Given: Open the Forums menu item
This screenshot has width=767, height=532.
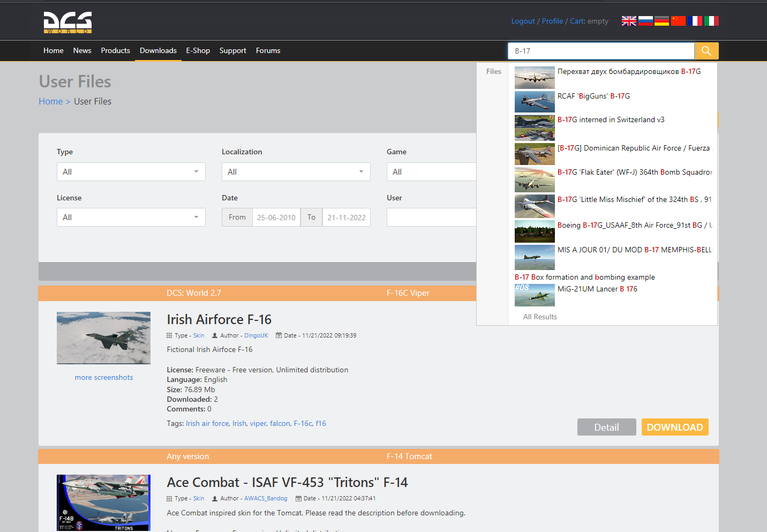Looking at the screenshot, I should tap(268, 50).
